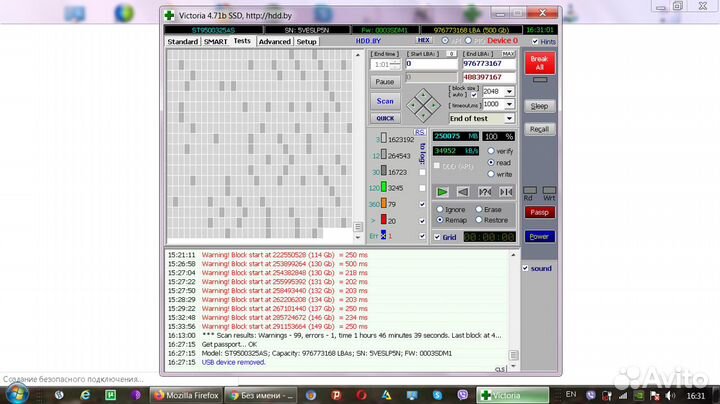Click the RS link above counters

pyautogui.click(x=420, y=132)
